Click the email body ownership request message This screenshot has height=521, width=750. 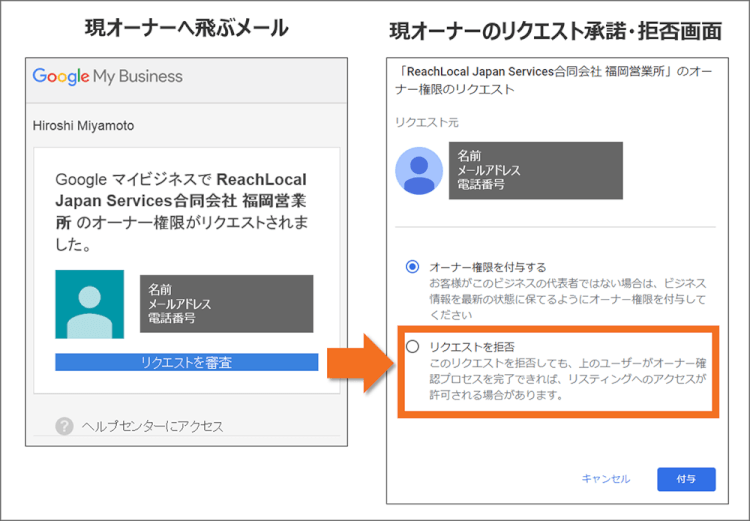[x=182, y=212]
